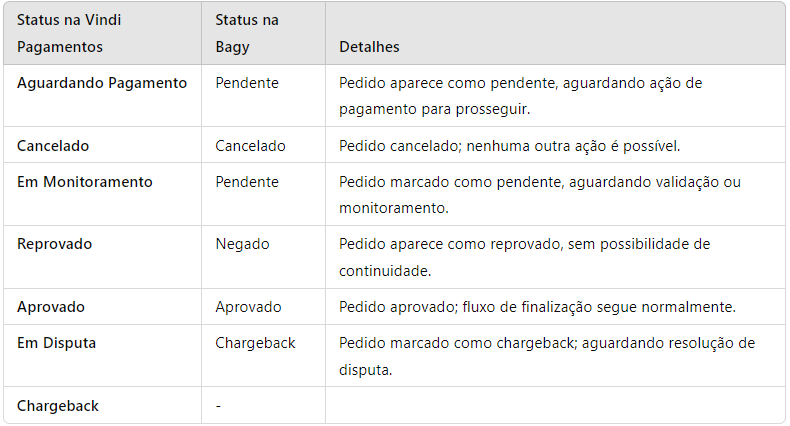Screen dimensions: 790x426
Task: Click the 'sem possibilidade de continuidade' detail
Action: [524, 257]
